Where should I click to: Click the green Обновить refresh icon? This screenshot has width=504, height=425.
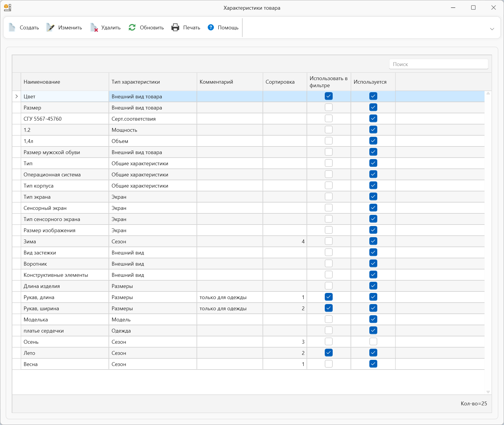click(132, 27)
